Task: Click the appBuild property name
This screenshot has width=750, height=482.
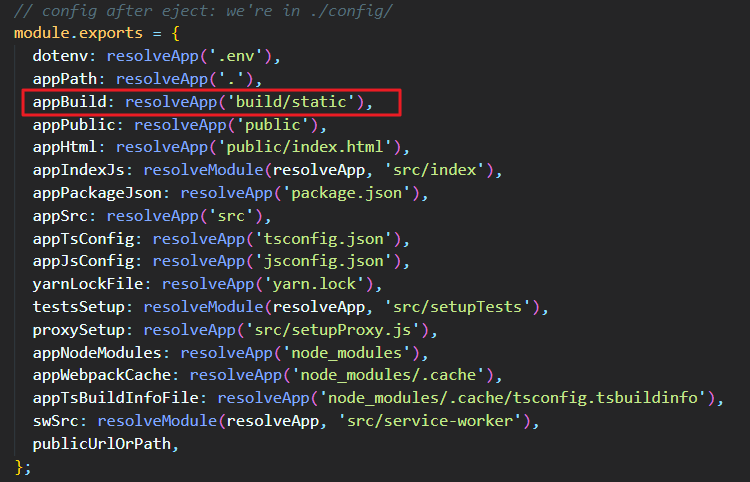Action: [x=69, y=102]
